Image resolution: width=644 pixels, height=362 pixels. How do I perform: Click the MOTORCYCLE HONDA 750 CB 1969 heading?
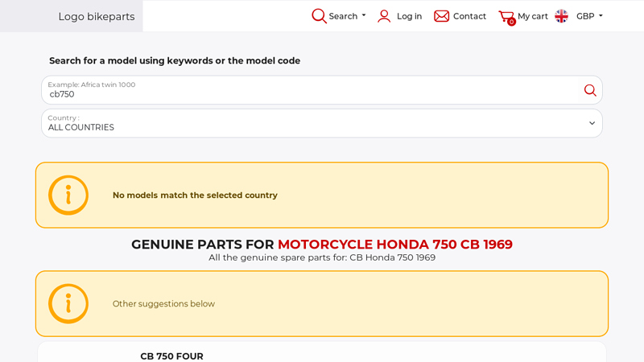pos(395,245)
